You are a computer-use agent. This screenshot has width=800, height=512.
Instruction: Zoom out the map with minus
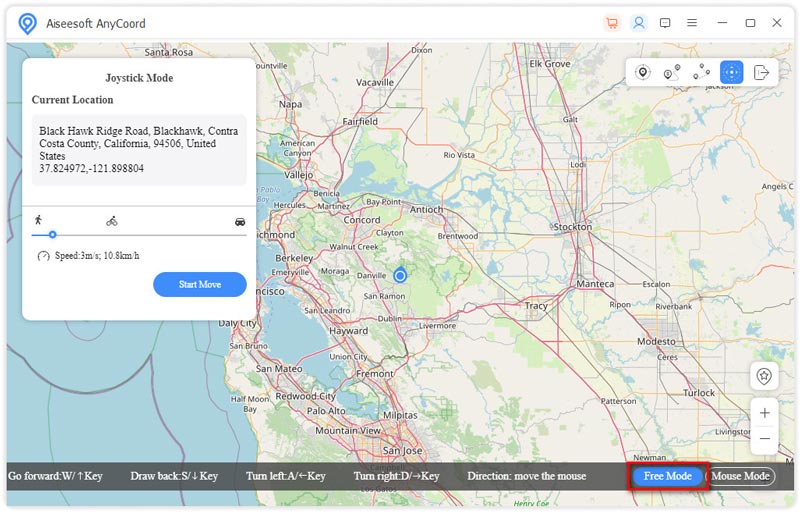pos(764,439)
